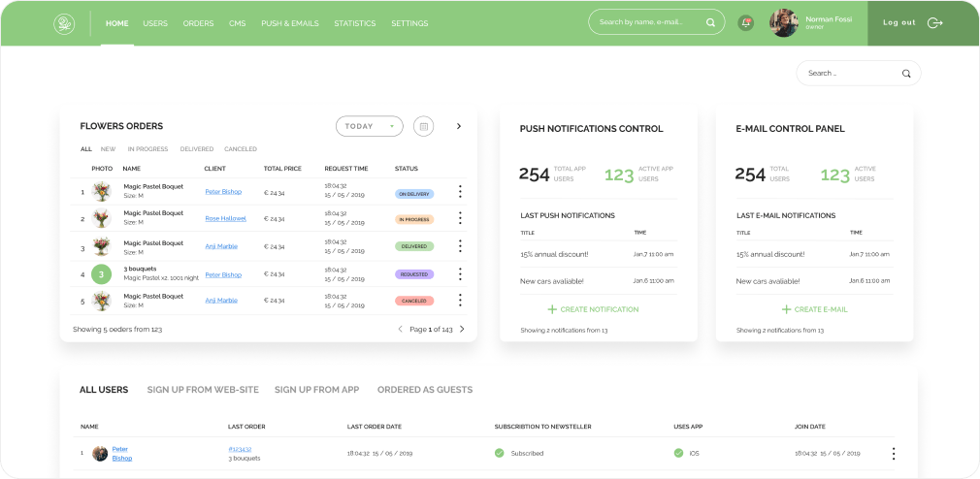Click the right arrow beside the calendar icon
The height and width of the screenshot is (479, 980).
point(459,126)
